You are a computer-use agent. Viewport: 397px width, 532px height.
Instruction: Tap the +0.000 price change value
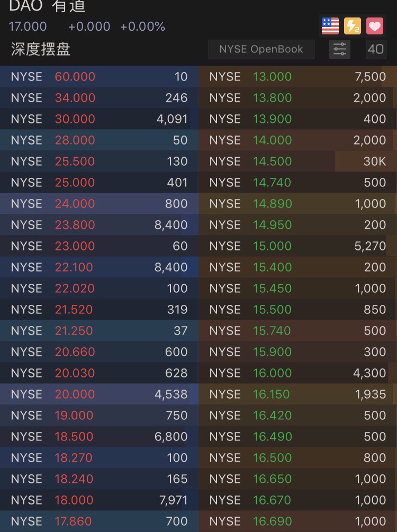(x=89, y=26)
